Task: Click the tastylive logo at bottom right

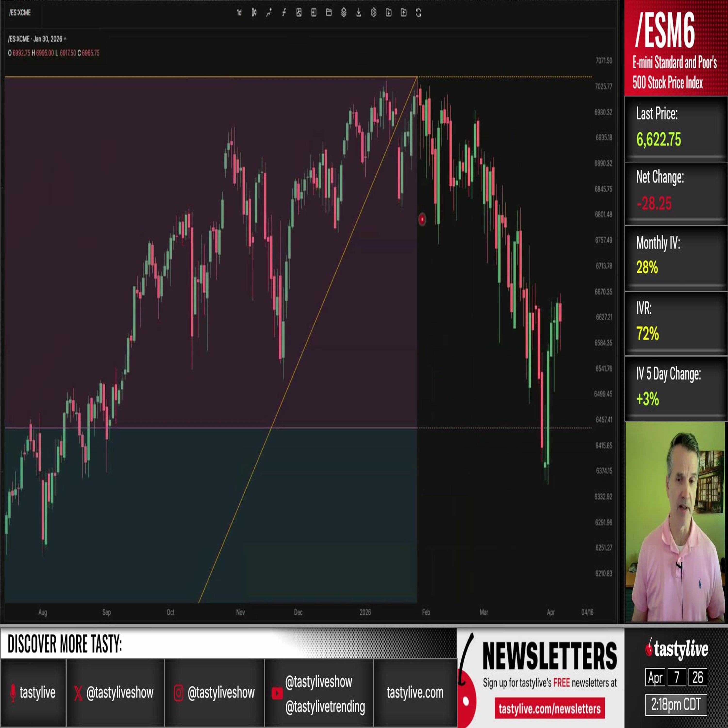Action: [676, 649]
